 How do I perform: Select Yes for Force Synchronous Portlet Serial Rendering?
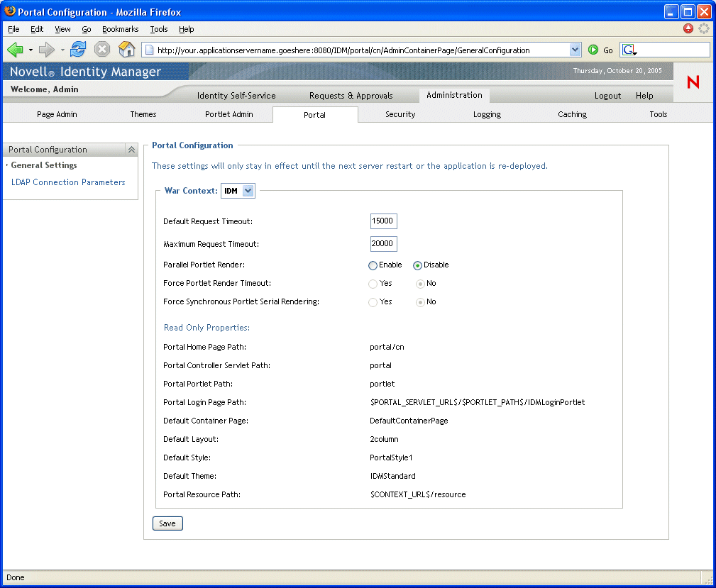pyautogui.click(x=373, y=302)
